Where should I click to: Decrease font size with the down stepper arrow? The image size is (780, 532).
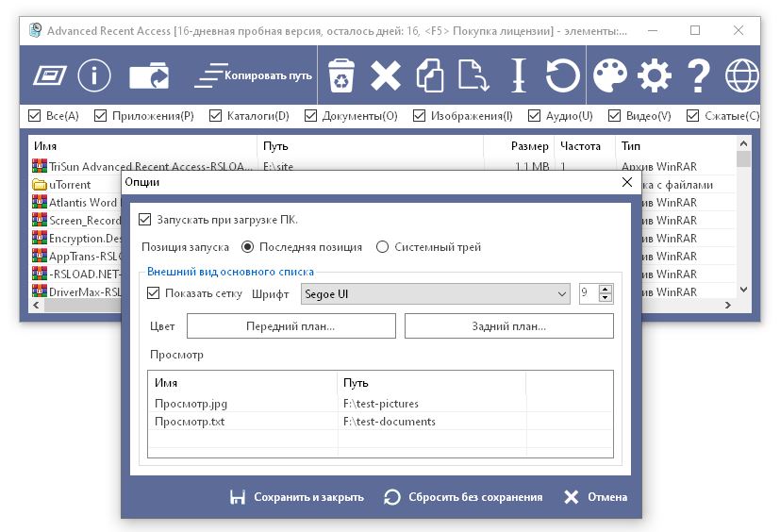tap(605, 298)
